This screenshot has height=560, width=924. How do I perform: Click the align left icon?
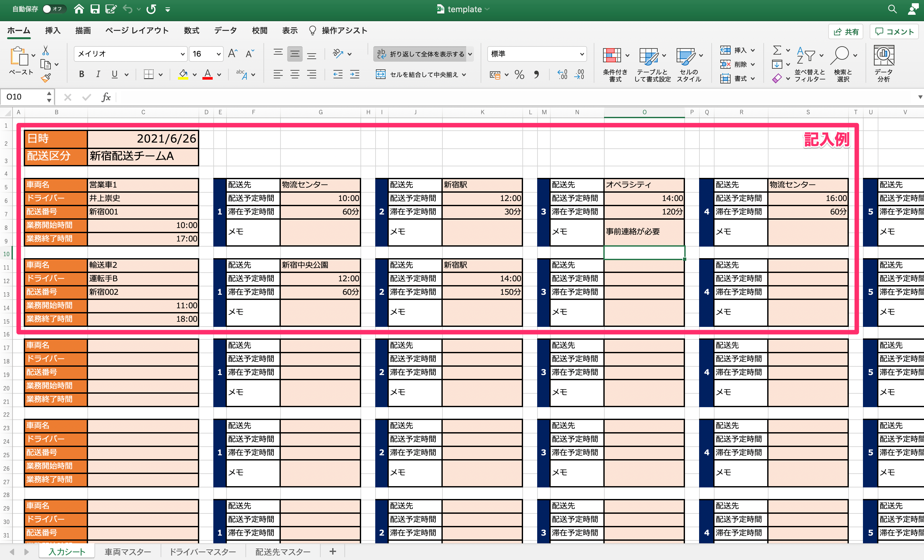pos(278,74)
